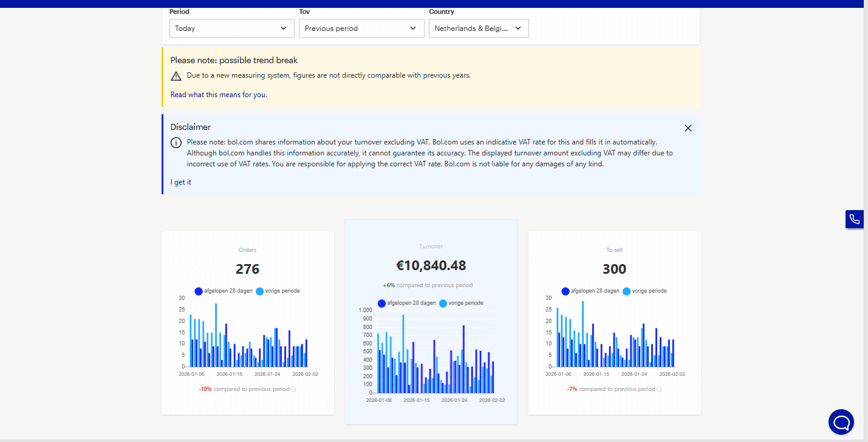The width and height of the screenshot is (868, 442).
Task: Click the info icon in the Disclaimer box
Action: [x=176, y=142]
